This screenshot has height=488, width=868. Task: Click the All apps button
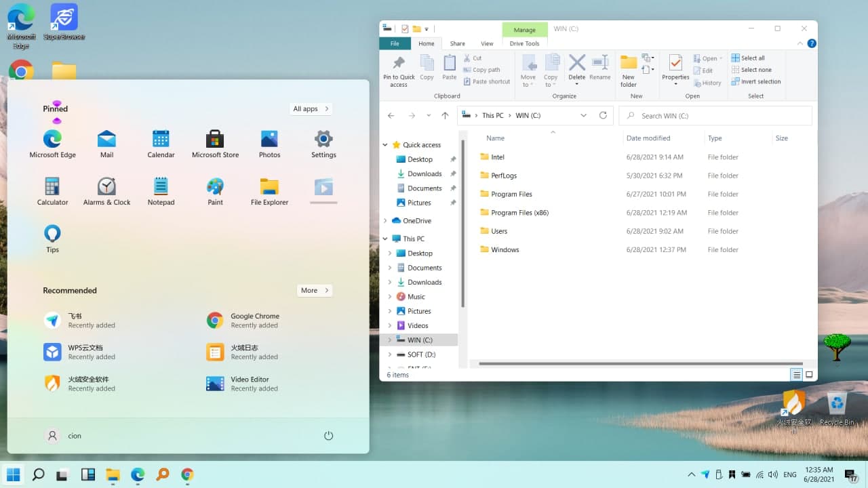click(x=311, y=108)
